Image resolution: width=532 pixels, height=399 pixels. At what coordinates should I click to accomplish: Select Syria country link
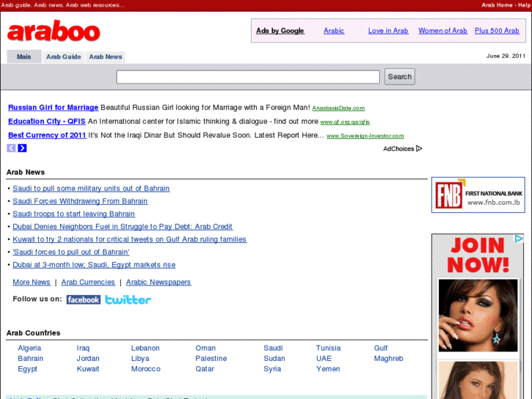pos(272,369)
